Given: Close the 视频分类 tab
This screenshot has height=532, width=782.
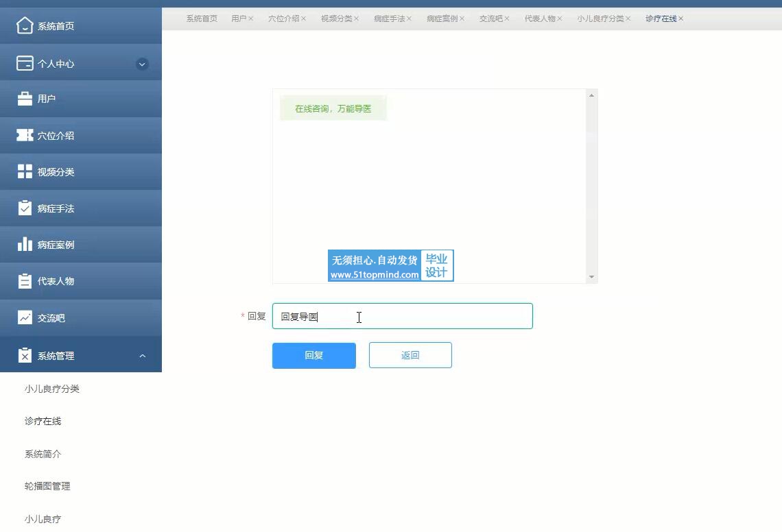Looking at the screenshot, I should pyautogui.click(x=356, y=19).
